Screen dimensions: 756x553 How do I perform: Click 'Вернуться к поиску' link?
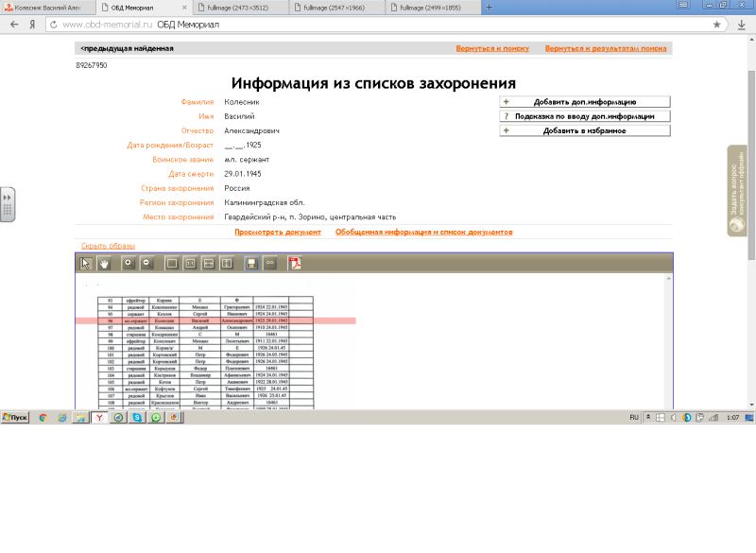tap(491, 47)
